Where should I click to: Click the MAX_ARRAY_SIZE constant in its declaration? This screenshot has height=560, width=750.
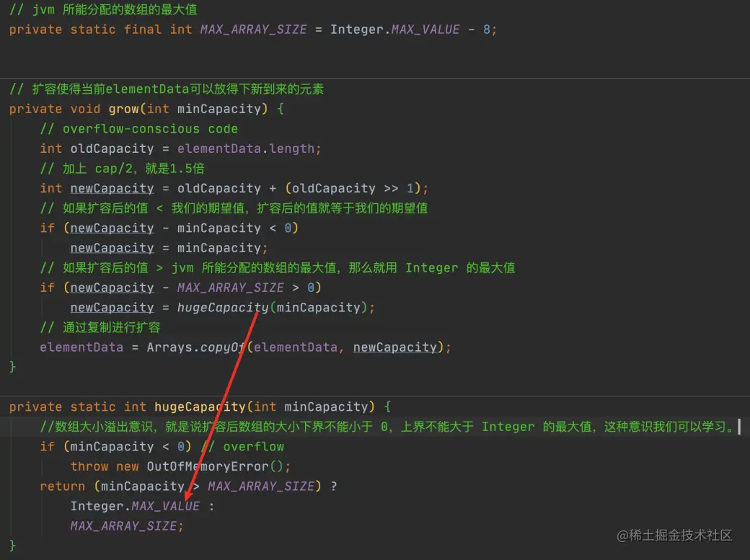pyautogui.click(x=254, y=30)
